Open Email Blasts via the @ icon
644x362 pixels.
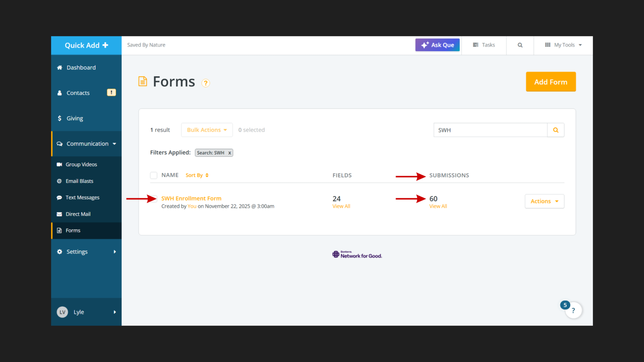coord(59,181)
